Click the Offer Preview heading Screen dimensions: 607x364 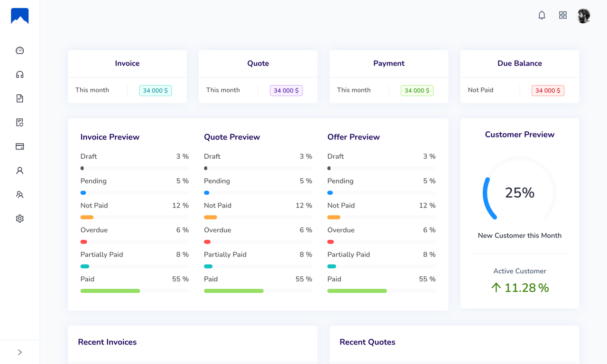click(x=354, y=137)
